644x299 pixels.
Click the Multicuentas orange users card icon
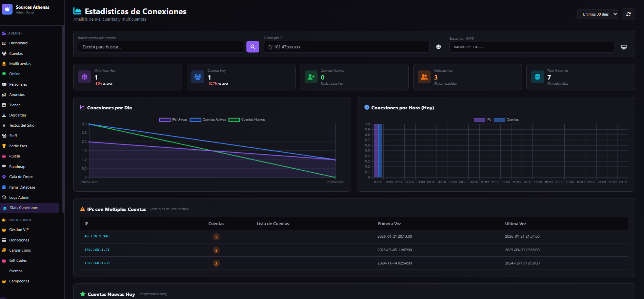(424, 77)
